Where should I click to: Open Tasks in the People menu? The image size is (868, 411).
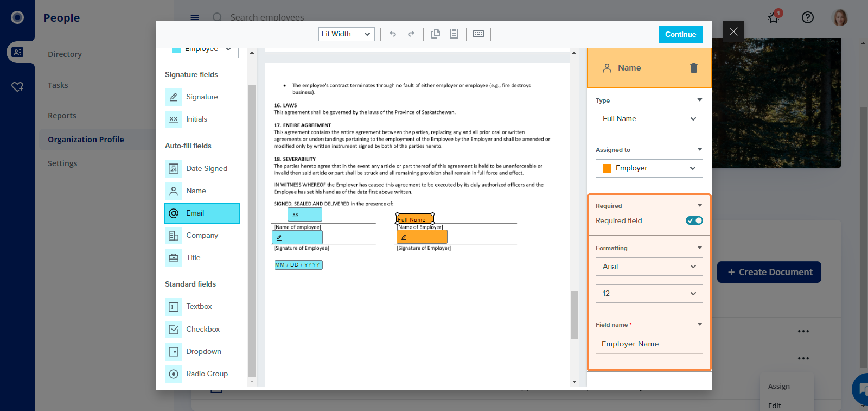coord(58,85)
